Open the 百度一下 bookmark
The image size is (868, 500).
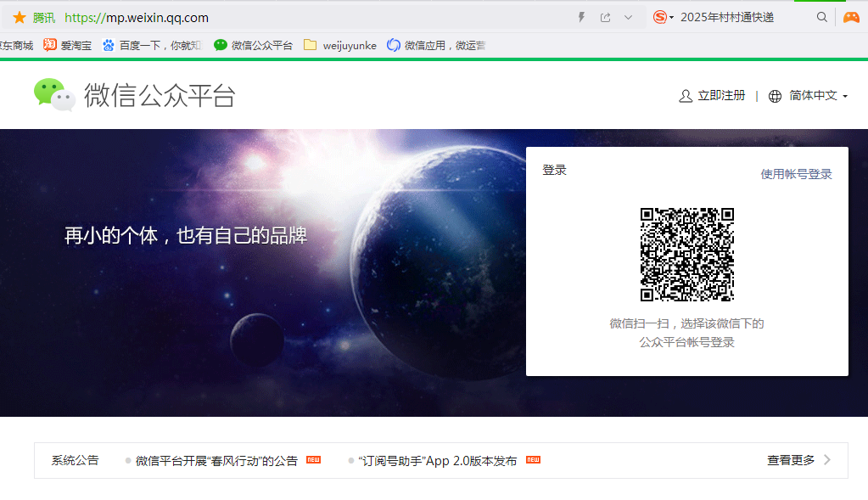coord(152,45)
